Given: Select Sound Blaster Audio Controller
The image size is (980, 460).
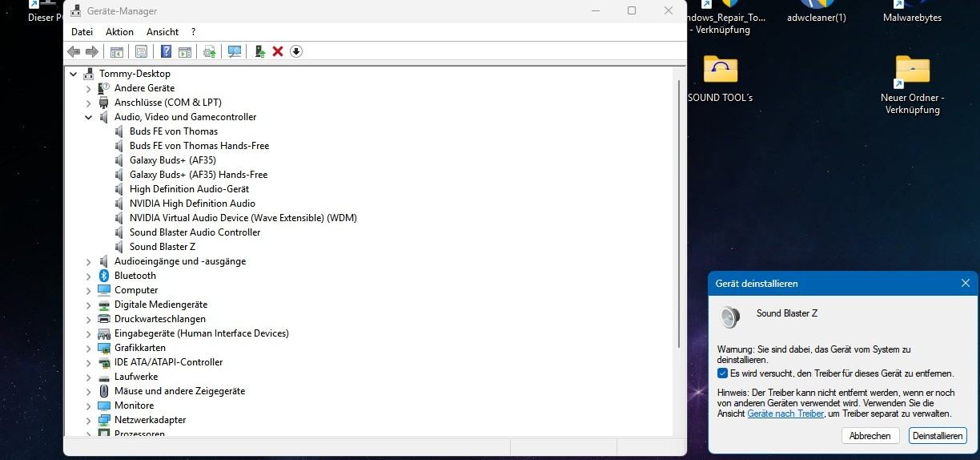Looking at the screenshot, I should coord(195,232).
